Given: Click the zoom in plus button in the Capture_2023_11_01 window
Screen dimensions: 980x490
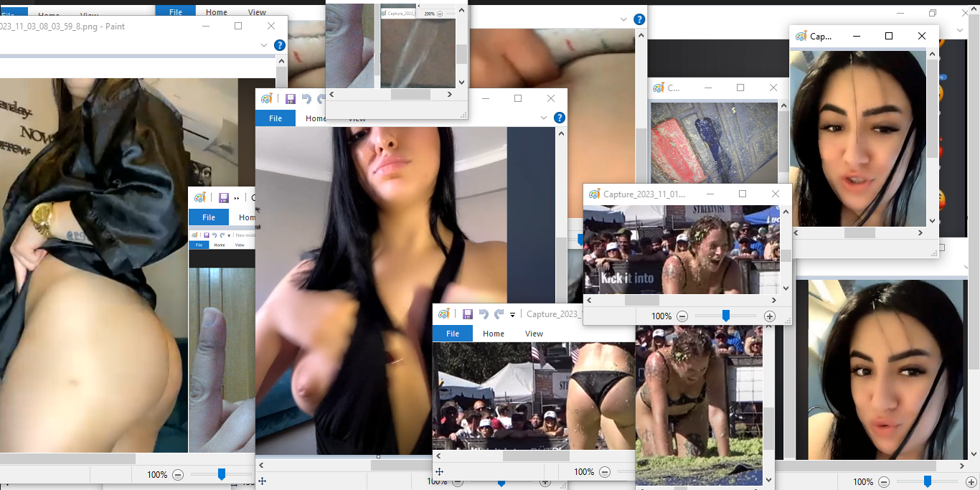Looking at the screenshot, I should 770,316.
